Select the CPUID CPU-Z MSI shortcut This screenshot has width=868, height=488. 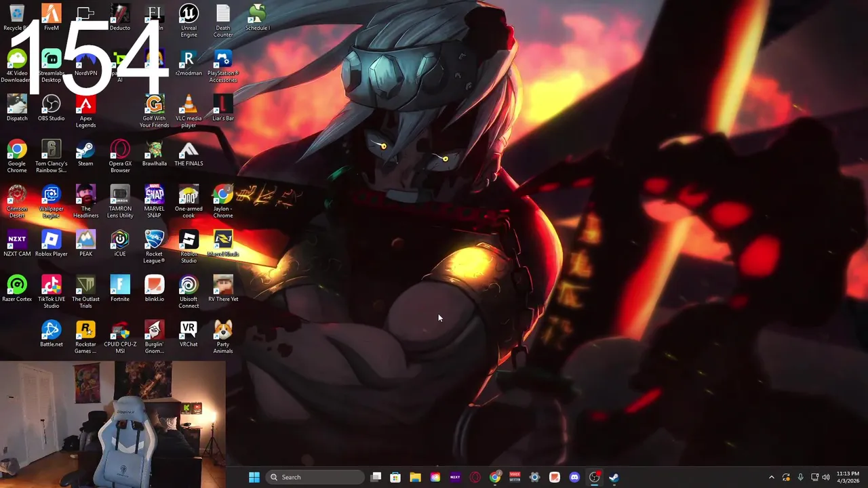tap(120, 338)
